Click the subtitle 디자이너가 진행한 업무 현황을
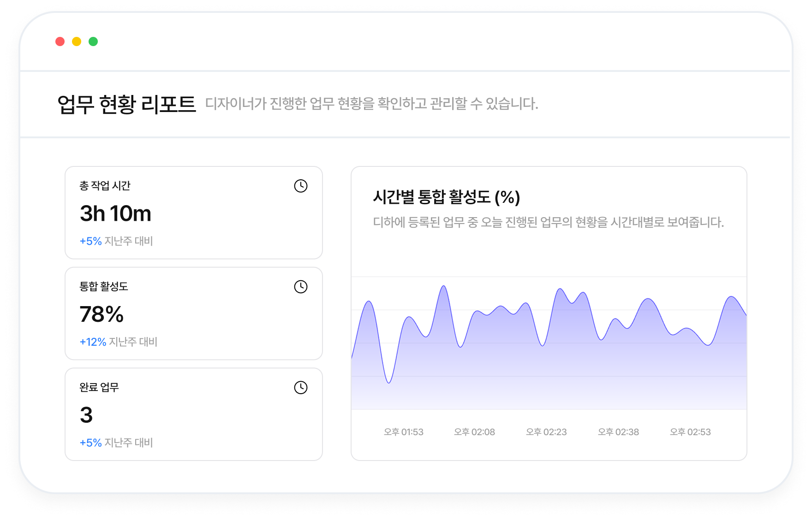This screenshot has width=812, height=520. [372, 104]
